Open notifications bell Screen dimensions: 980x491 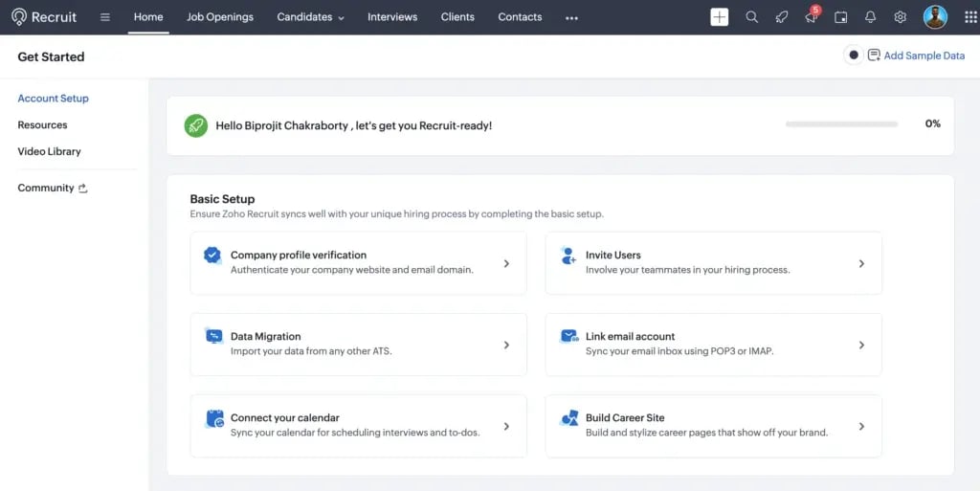pyautogui.click(x=870, y=17)
